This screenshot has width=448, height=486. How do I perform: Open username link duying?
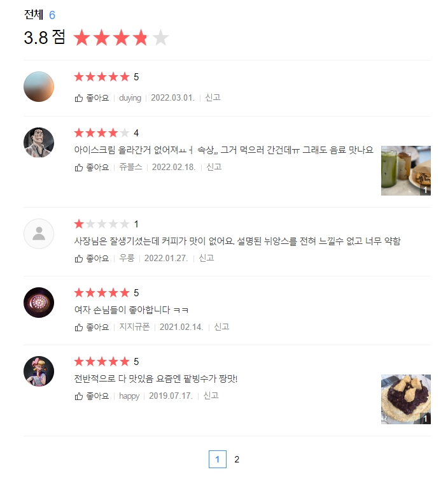[x=130, y=98]
